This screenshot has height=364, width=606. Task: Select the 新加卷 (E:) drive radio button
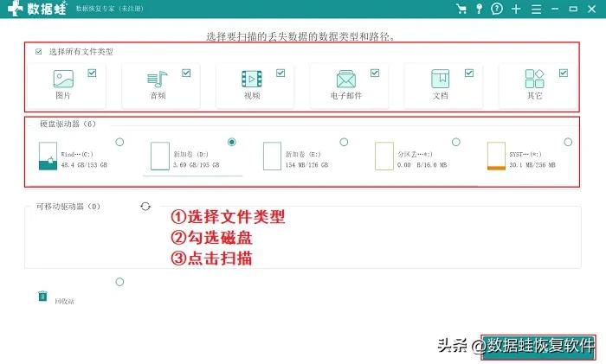click(345, 142)
